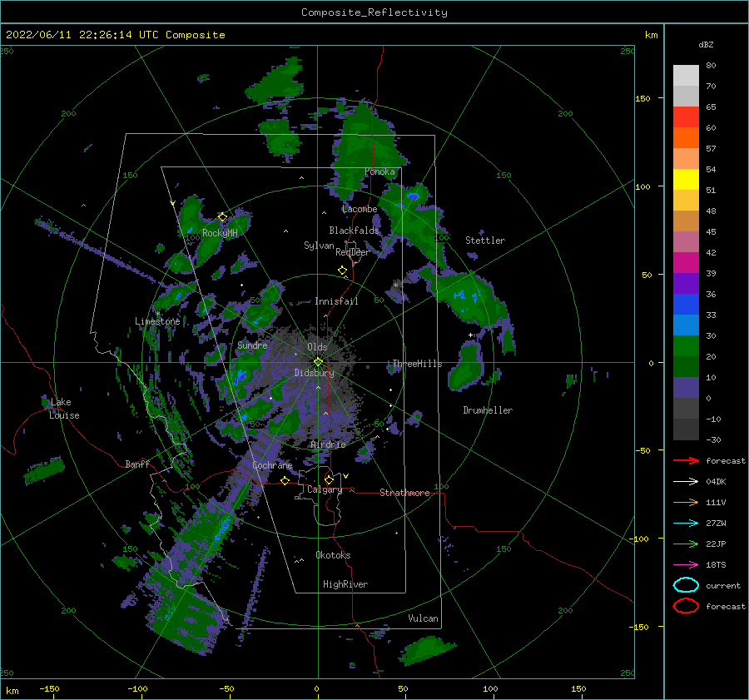Click the yellow radar-center diamond near Olds
Image resolution: width=749 pixels, height=700 pixels.
click(x=318, y=362)
